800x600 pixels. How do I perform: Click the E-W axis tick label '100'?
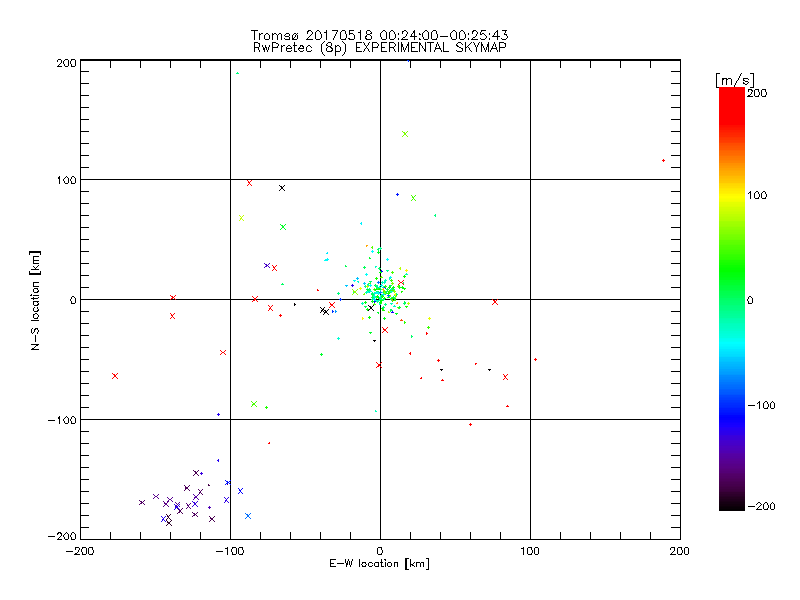pyautogui.click(x=530, y=552)
